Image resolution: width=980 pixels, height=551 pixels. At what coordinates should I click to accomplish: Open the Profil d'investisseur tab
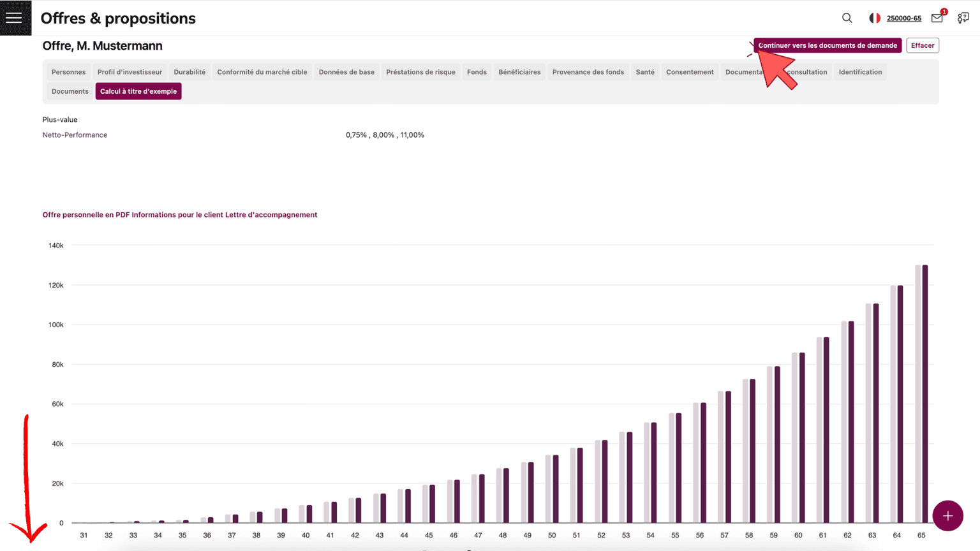[130, 72]
